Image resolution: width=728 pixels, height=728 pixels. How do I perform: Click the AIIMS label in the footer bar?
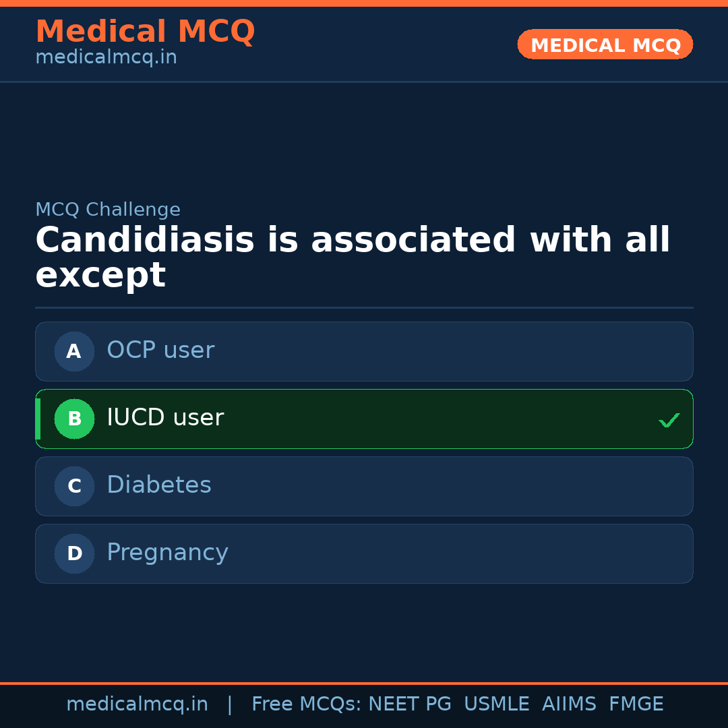570,703
